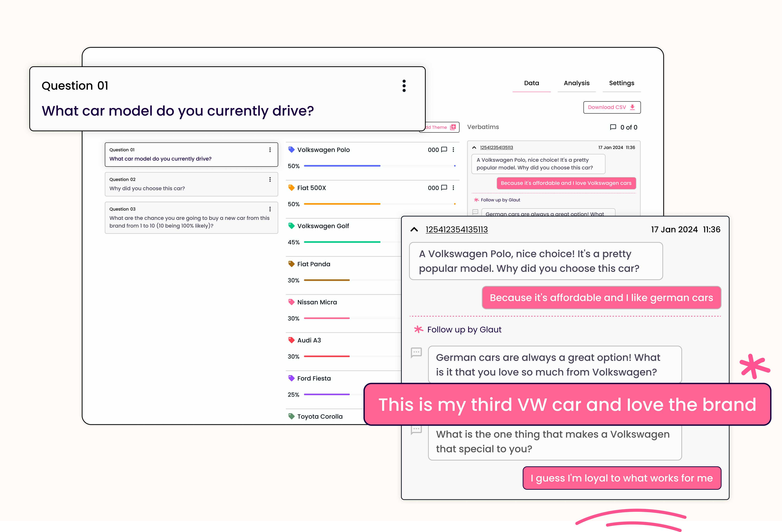Screen dimensions: 782x532
Task: Click the Fiat Panda 30% progress bar
Action: coord(352,280)
